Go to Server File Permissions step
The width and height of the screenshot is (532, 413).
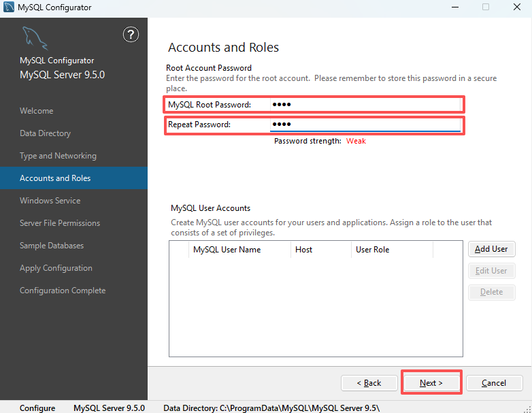click(x=60, y=223)
